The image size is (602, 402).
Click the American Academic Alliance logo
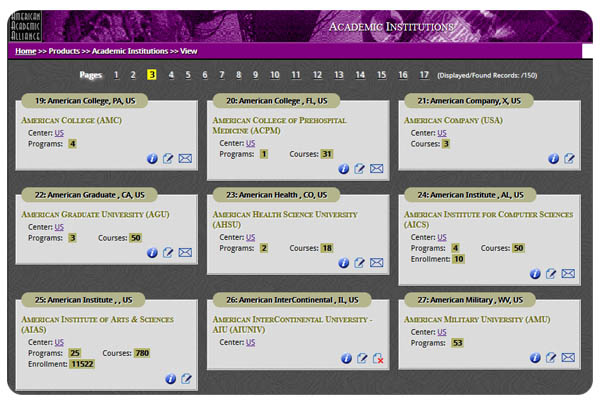[x=25, y=26]
